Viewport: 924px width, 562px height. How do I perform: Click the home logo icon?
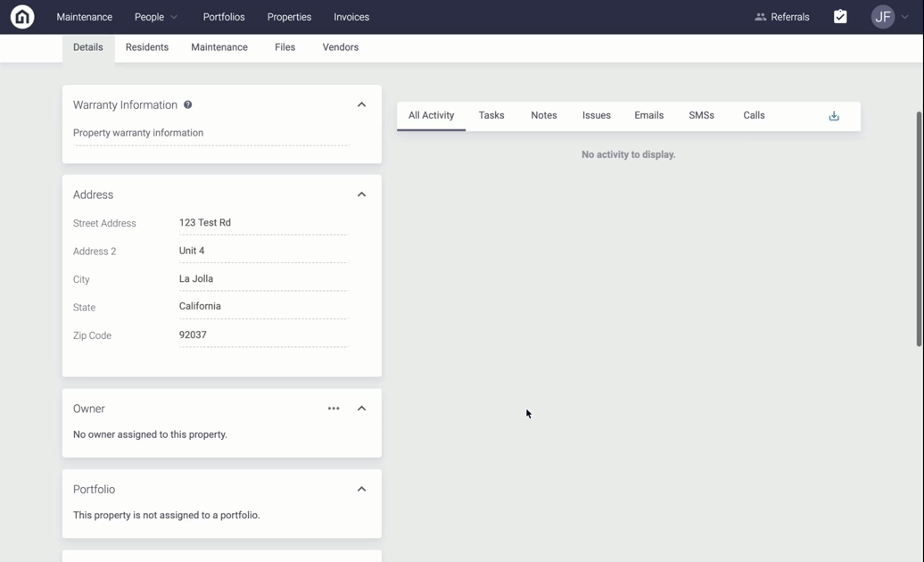[22, 17]
